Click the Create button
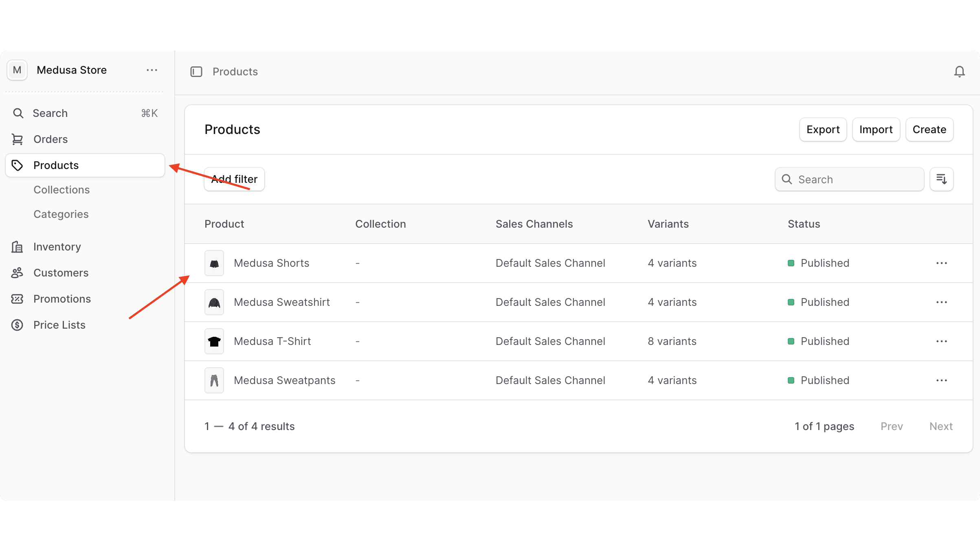Viewport: 980px width, 551px height. tap(929, 129)
